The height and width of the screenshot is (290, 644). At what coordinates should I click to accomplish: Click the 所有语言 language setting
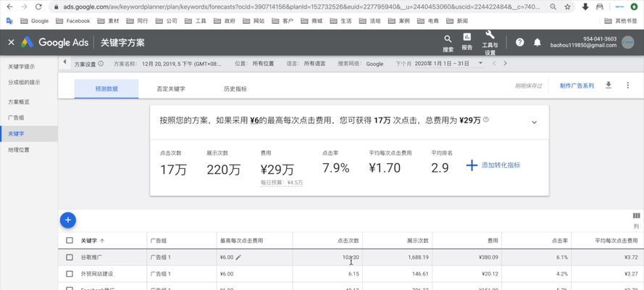[x=314, y=64]
